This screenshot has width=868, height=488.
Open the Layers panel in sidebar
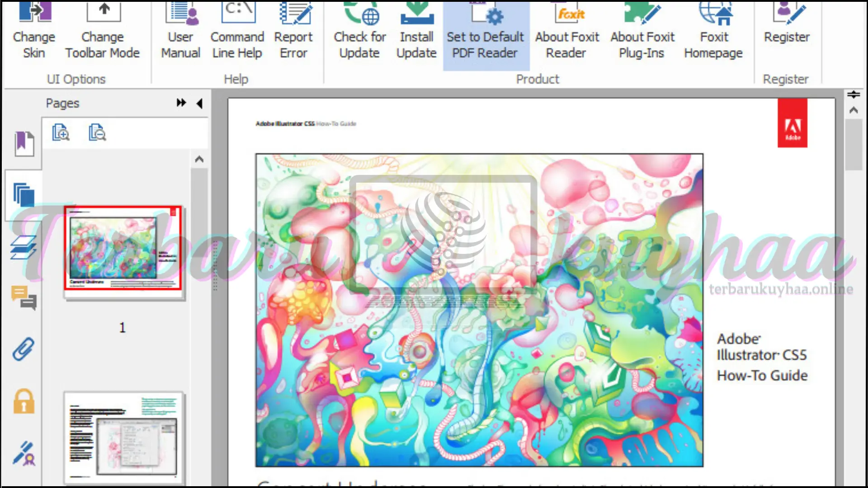(x=24, y=248)
